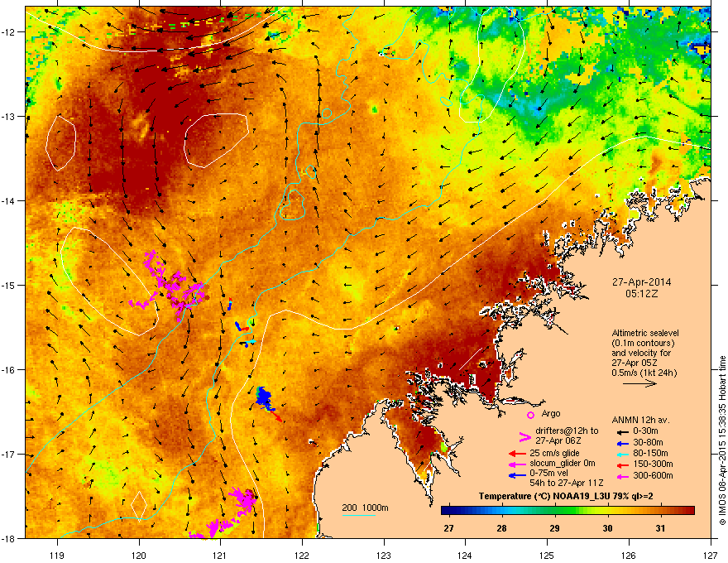Click the "ANMN 12h av." legend heading
Viewport: 728px width, 563px height.
[x=640, y=420]
